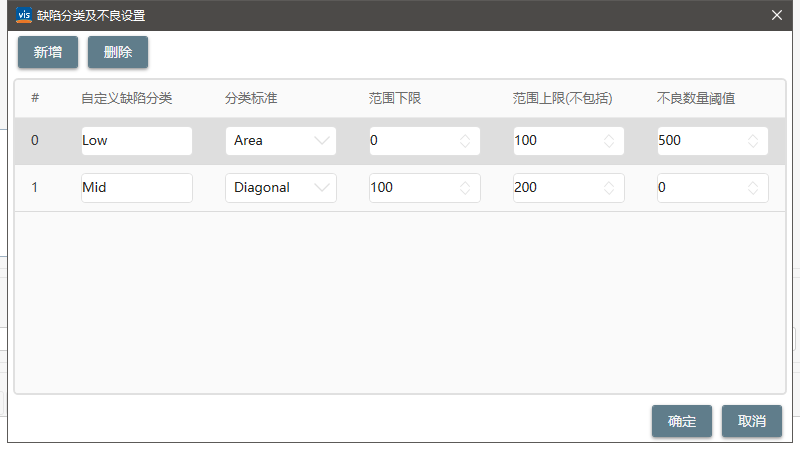Click the Low row lower limit field showing 0
The height and width of the screenshot is (450, 800).
pos(424,141)
